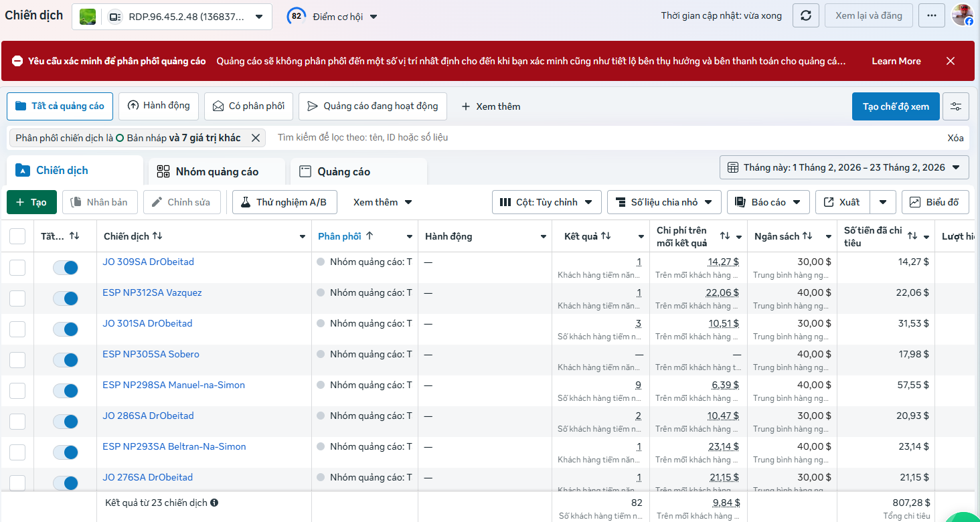Tick the select-all header checkbox
This screenshot has width=980, height=522.
pos(17,236)
